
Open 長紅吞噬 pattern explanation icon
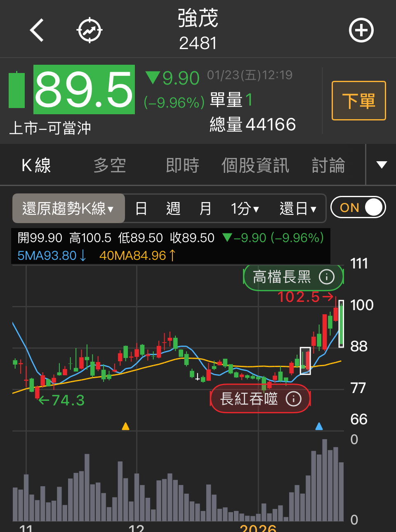tap(295, 398)
